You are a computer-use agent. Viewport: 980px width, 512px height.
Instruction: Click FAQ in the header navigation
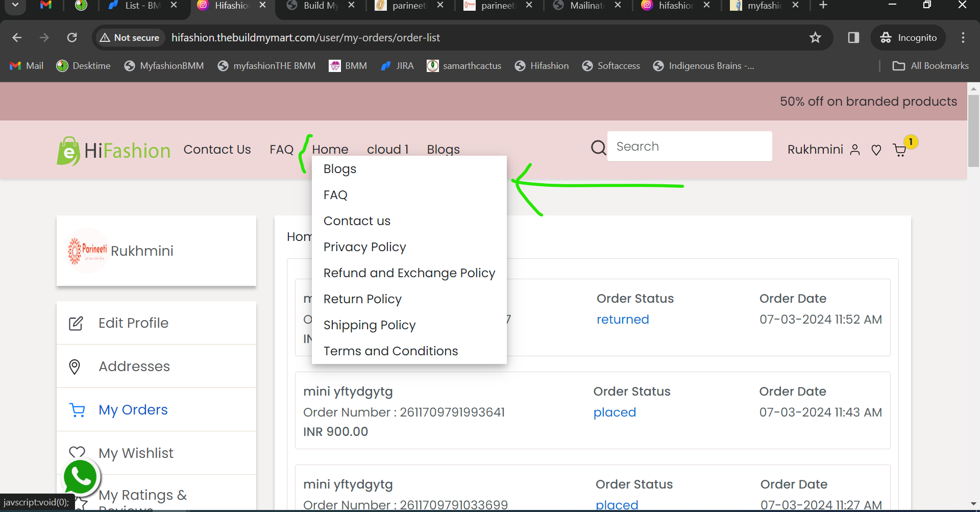[x=281, y=150]
